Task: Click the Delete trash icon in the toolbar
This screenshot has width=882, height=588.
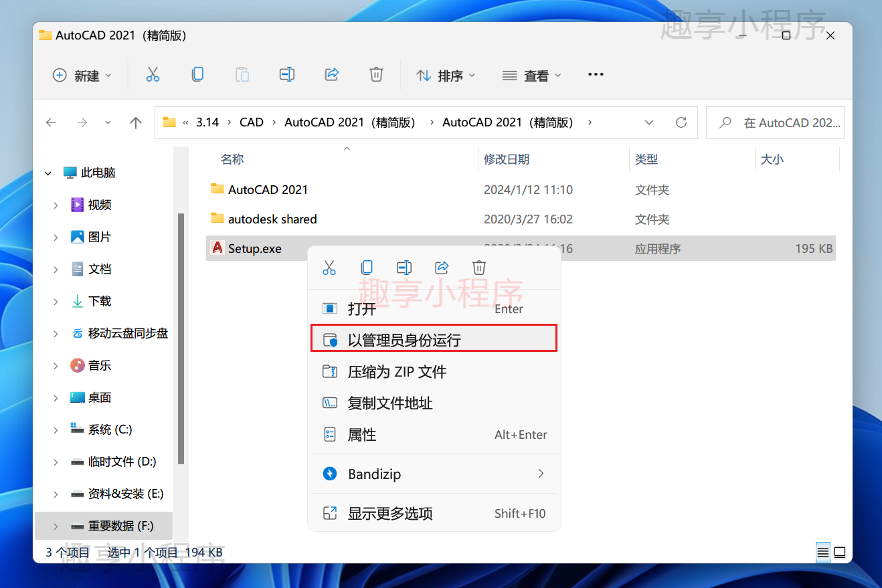Action: pyautogui.click(x=377, y=75)
